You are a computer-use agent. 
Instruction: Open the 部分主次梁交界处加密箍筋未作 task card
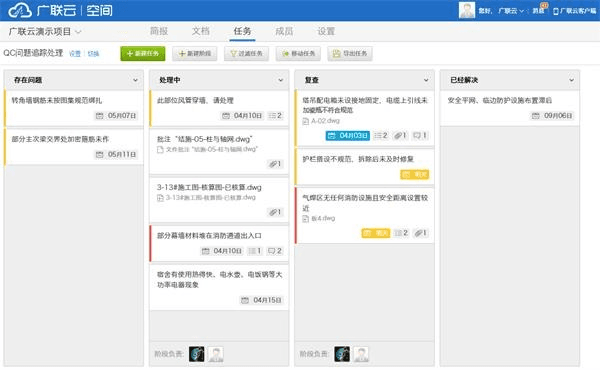point(74,147)
